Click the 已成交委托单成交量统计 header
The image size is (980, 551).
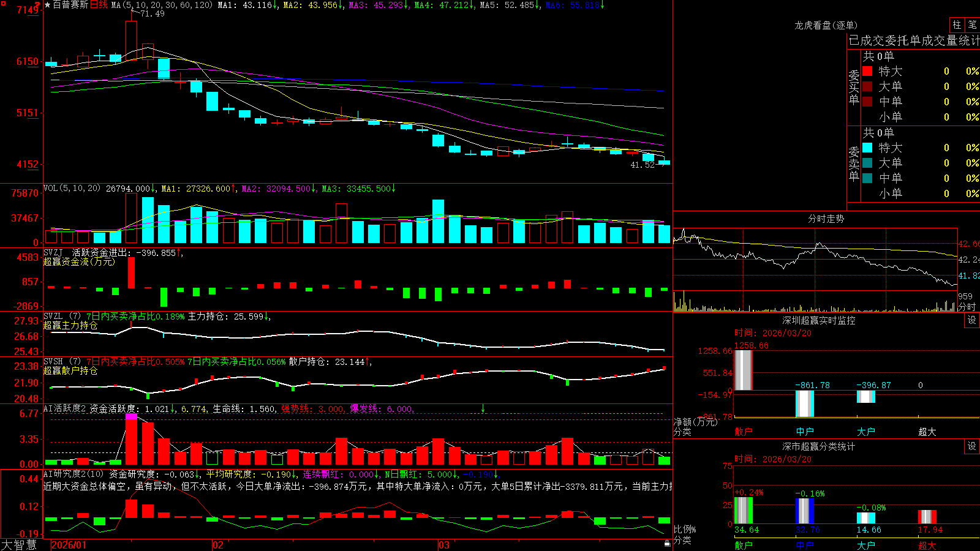point(914,40)
